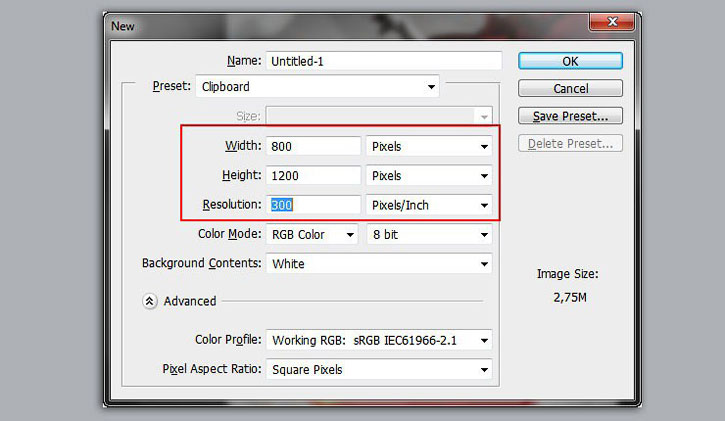Click the Save Preset... button
The image size is (725, 421).
tap(570, 116)
